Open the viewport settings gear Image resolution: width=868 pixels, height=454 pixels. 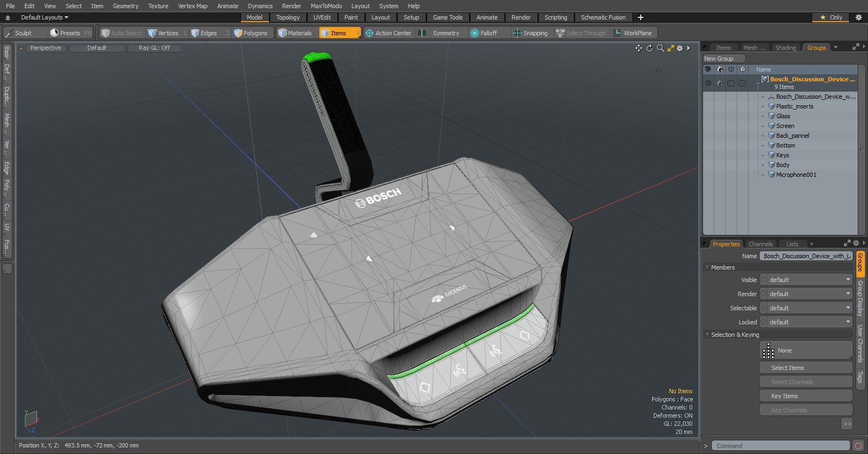(x=680, y=48)
